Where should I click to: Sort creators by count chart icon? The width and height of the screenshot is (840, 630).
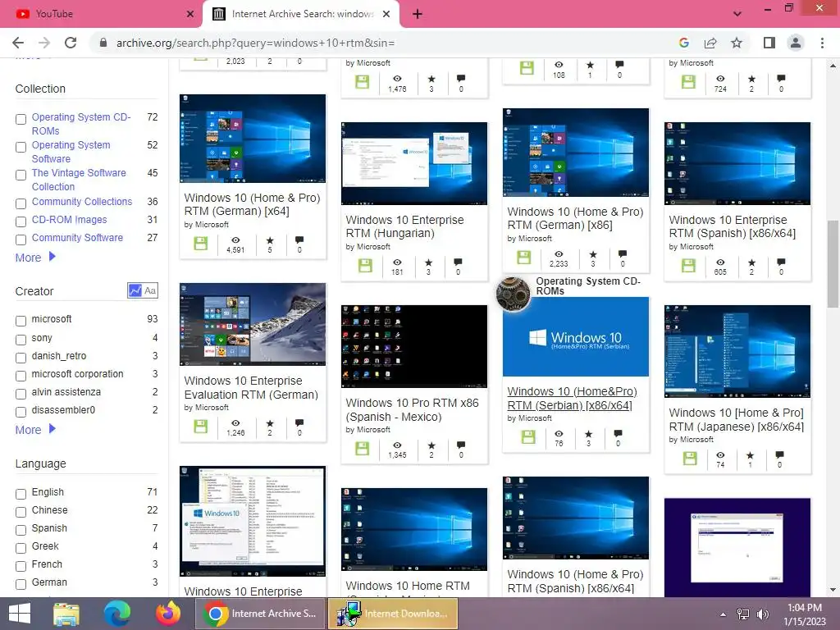(x=135, y=290)
